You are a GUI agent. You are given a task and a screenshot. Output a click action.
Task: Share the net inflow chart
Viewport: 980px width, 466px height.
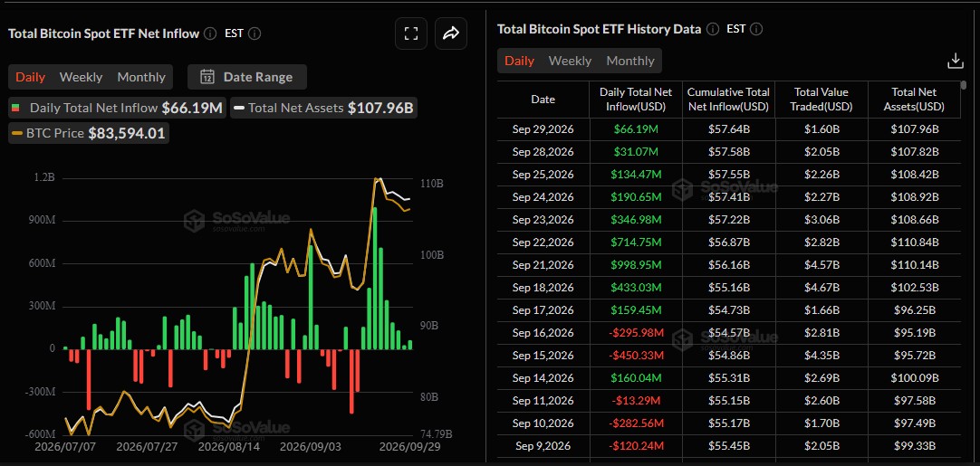point(451,33)
